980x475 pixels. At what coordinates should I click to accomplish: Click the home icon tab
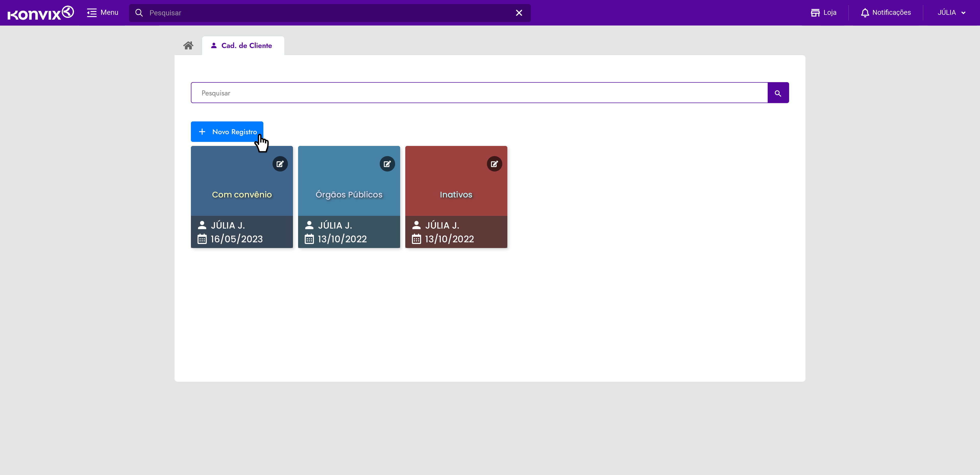tap(188, 46)
